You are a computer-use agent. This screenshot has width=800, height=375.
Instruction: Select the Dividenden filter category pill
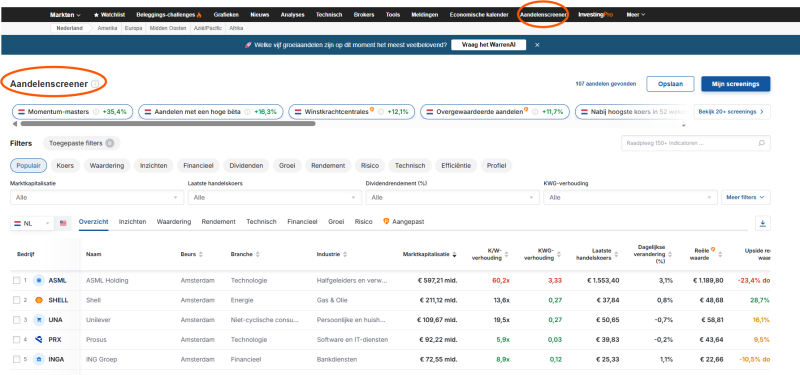pos(246,166)
